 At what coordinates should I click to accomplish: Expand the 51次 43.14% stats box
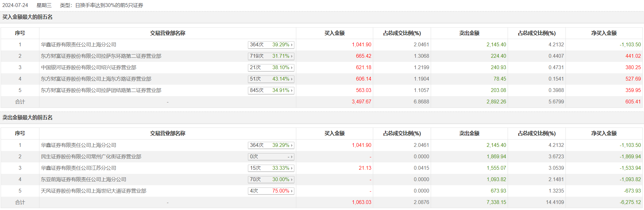(x=271, y=79)
